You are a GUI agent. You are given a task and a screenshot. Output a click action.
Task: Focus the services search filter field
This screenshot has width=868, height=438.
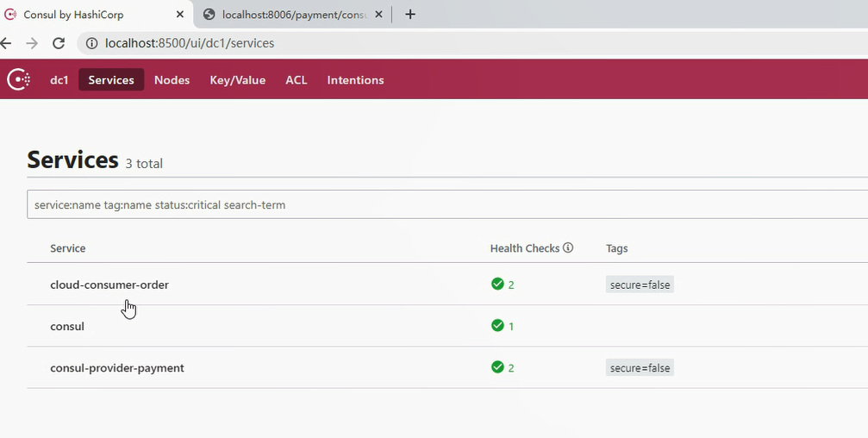click(447, 204)
